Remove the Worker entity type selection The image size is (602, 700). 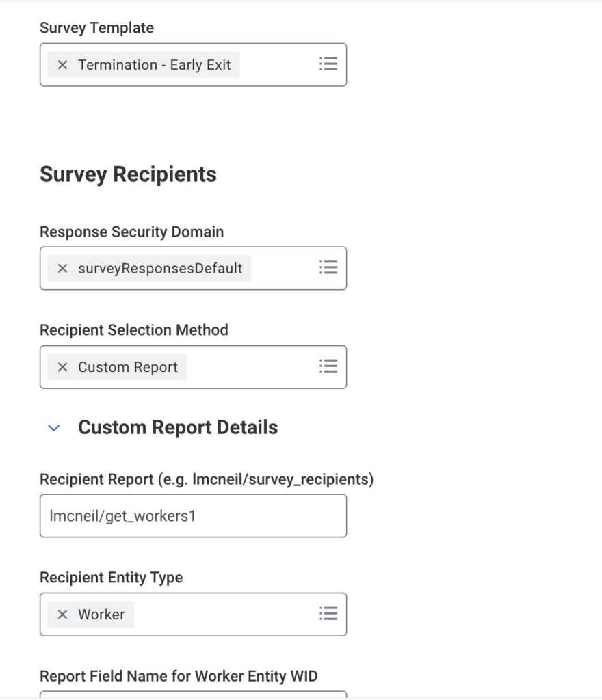pyautogui.click(x=62, y=615)
